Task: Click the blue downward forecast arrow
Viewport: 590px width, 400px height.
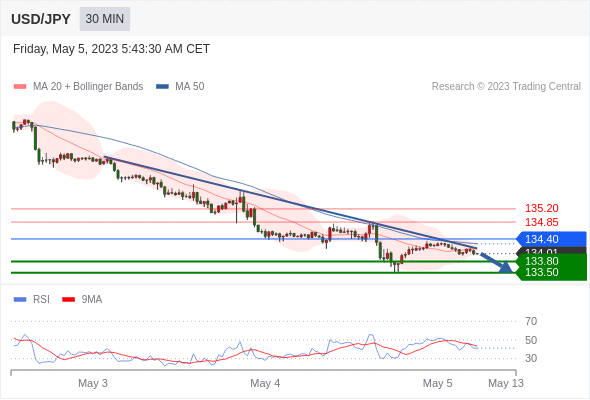Action: pos(497,263)
